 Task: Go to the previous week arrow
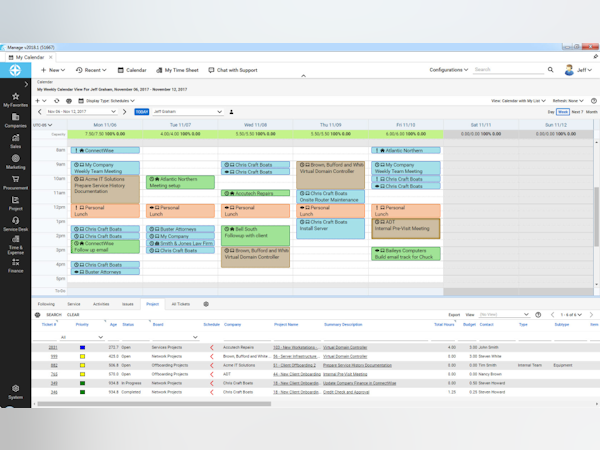pos(39,112)
